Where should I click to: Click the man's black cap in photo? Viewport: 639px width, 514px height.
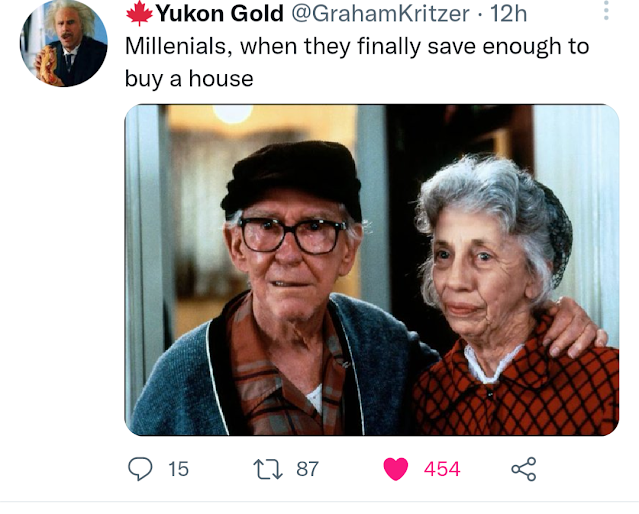[291, 179]
